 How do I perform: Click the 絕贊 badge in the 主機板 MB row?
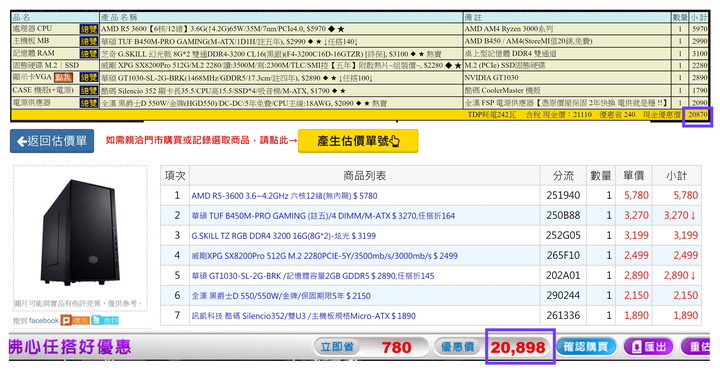89,41
